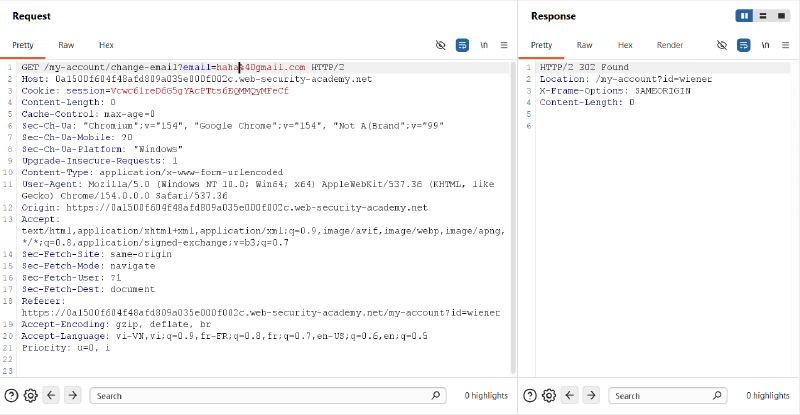Viewport: 800px width, 415px height.
Task: Click the Accept-Encoding header line
Action: 116,324
